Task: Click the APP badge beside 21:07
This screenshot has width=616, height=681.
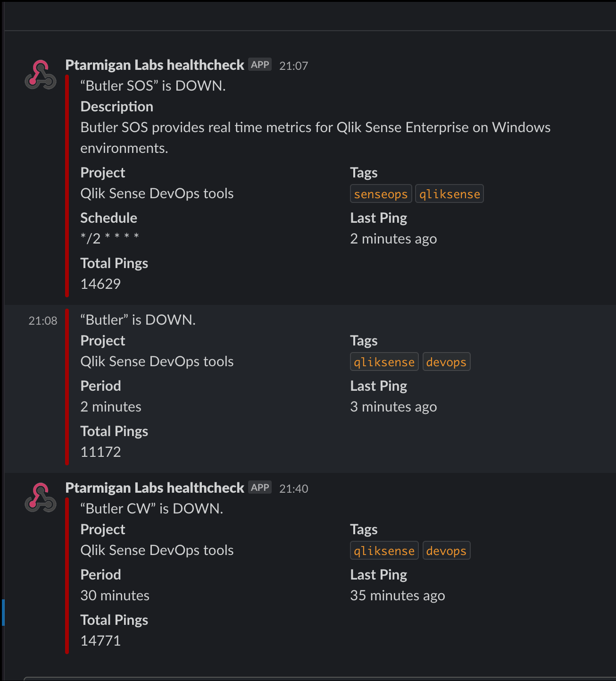Action: [260, 65]
